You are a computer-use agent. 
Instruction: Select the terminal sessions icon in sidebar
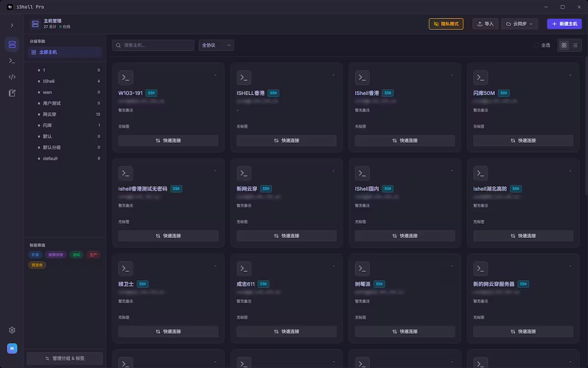point(12,60)
